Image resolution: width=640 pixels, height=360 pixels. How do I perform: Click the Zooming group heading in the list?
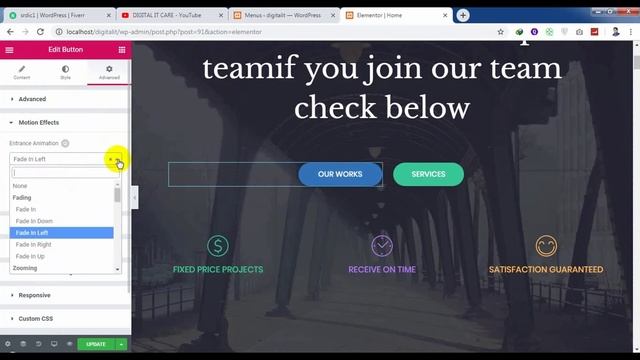click(25, 268)
